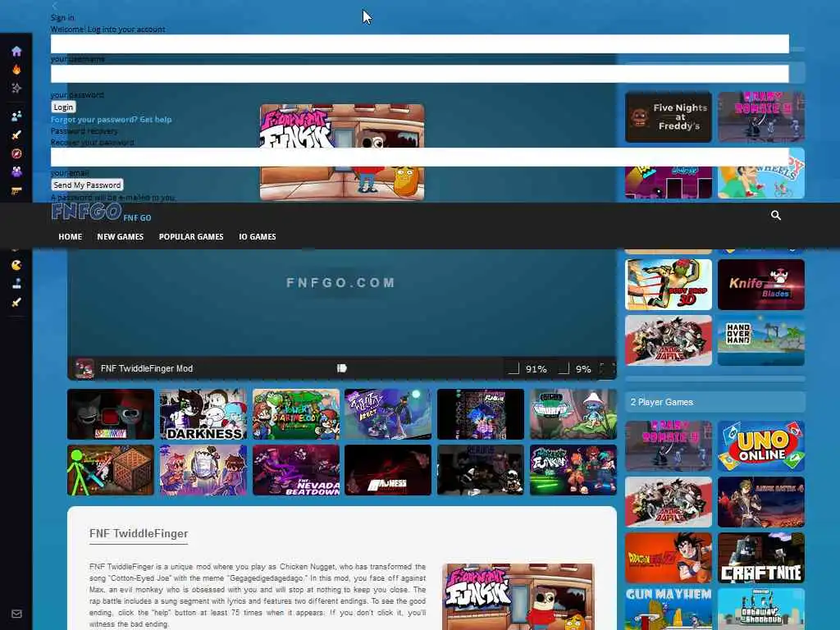Click the FNF GO site title text
Viewport: 840px width, 630px height.
(137, 218)
